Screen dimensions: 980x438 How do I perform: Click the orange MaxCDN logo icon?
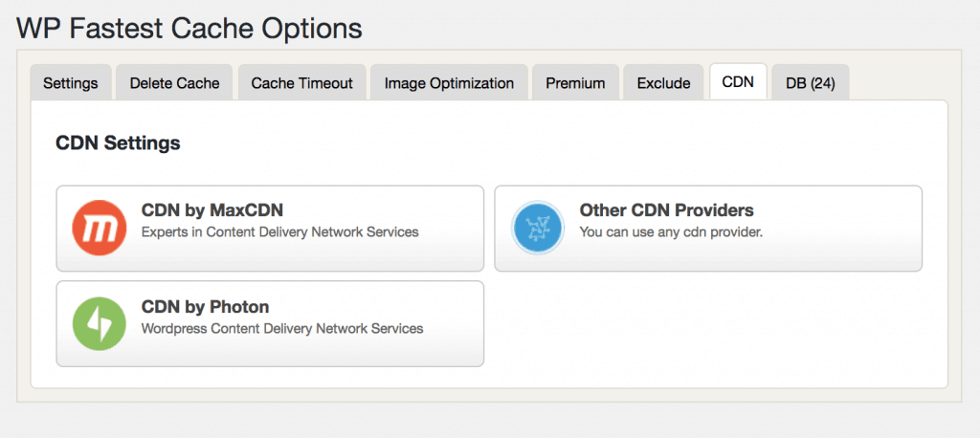coord(100,228)
